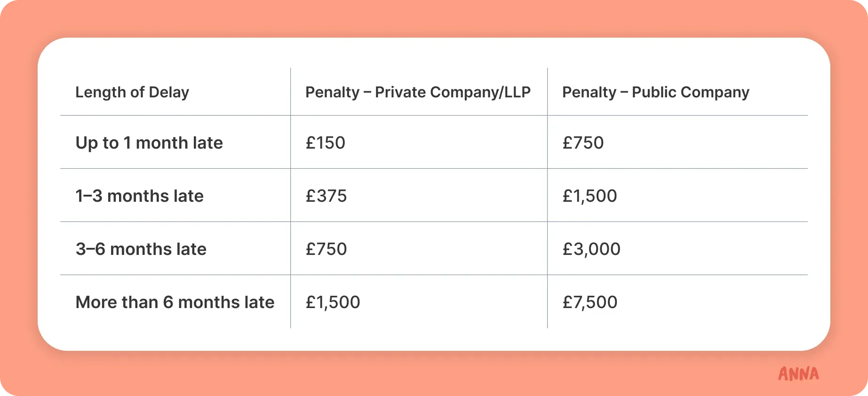
Task: Click the £150 private company penalty
Action: 326,143
